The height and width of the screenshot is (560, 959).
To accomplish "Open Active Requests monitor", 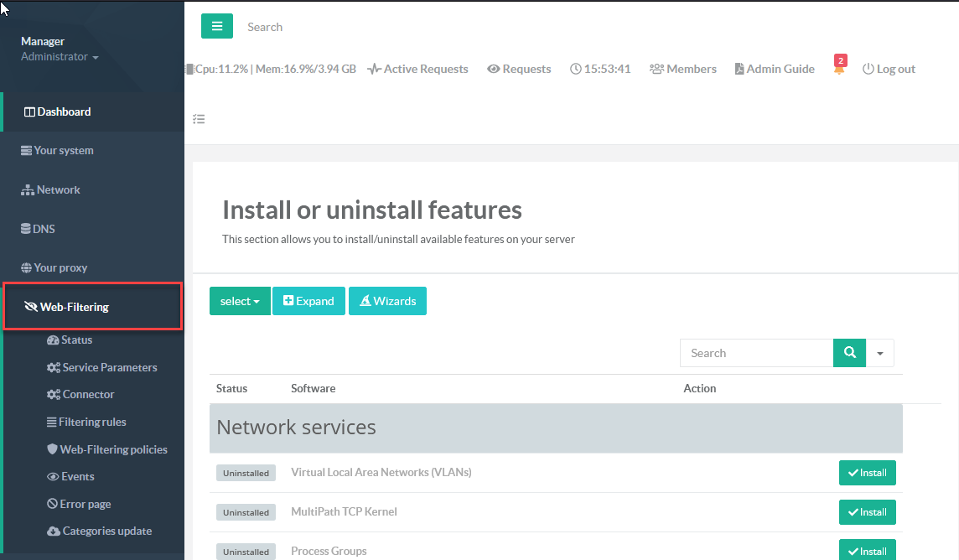I will tap(417, 69).
